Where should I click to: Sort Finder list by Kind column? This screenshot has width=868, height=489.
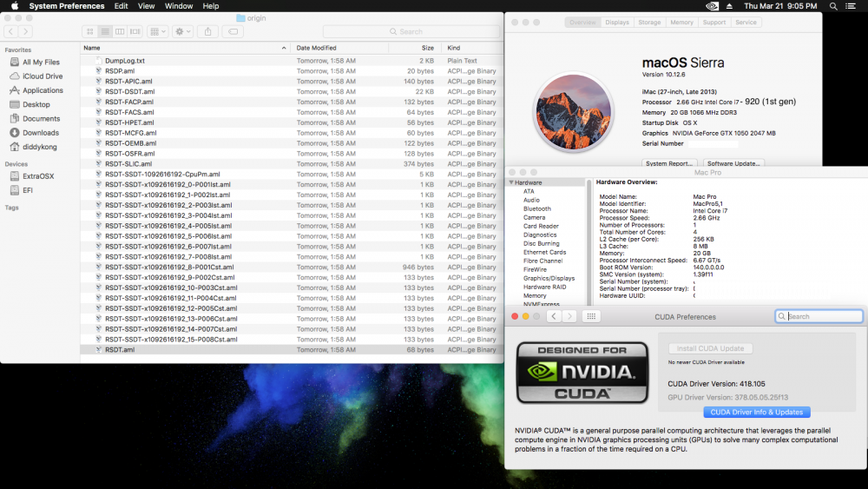tap(472, 48)
